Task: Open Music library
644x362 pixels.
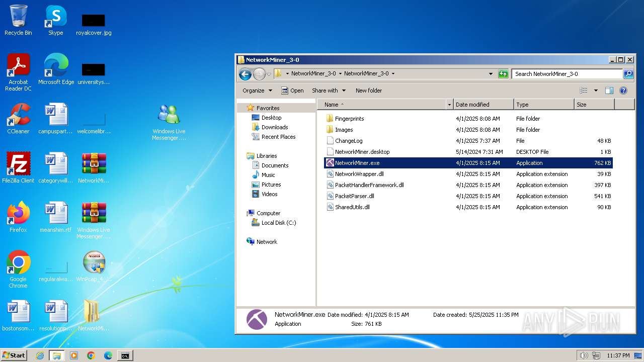Action: [268, 175]
